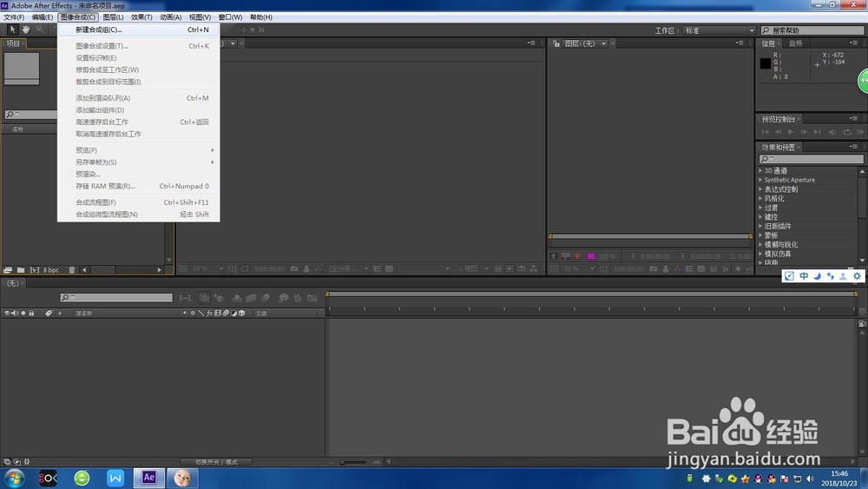This screenshot has width=868, height=489.
Task: Click the new composition icon in Project panel
Action: pos(35,270)
